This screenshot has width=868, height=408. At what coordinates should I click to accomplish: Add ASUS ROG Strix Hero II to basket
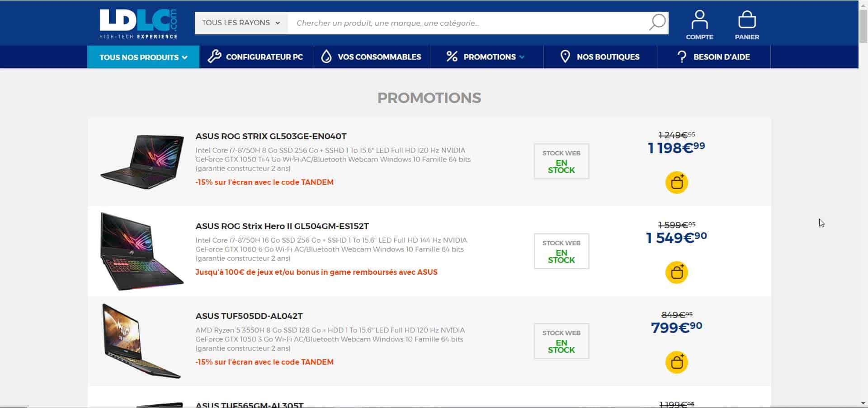676,272
